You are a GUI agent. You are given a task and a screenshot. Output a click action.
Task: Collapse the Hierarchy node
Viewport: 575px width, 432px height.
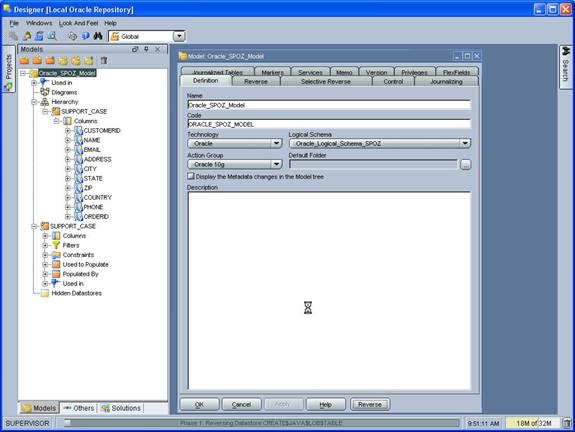coord(34,102)
